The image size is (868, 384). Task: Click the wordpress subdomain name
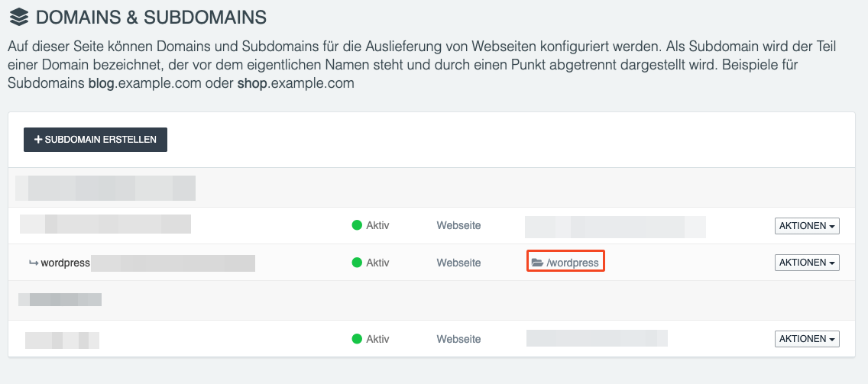click(x=66, y=263)
